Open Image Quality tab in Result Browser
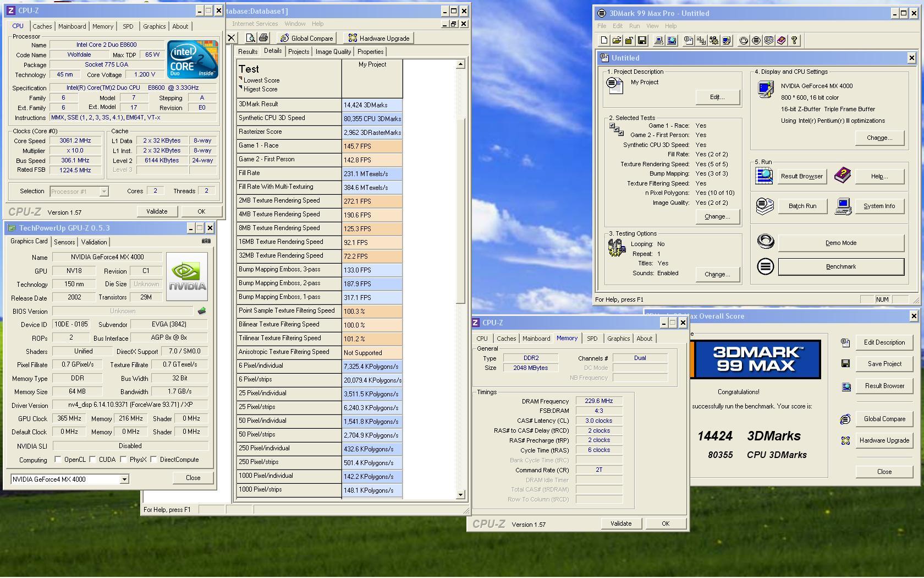Image resolution: width=924 pixels, height=578 pixels. [333, 52]
